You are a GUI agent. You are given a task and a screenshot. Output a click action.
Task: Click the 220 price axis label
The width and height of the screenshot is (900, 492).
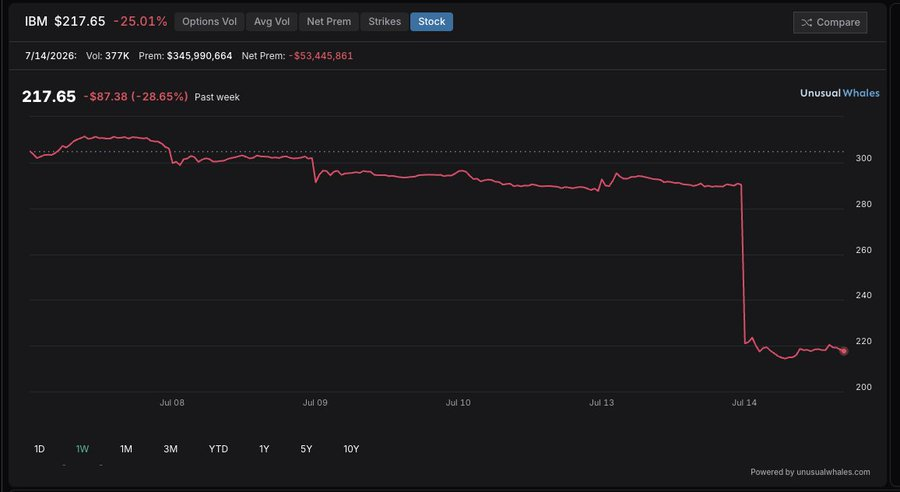coord(864,341)
